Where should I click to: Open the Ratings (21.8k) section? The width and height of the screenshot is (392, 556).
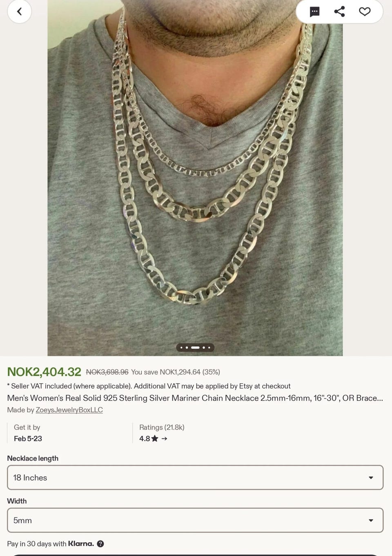coord(162,427)
